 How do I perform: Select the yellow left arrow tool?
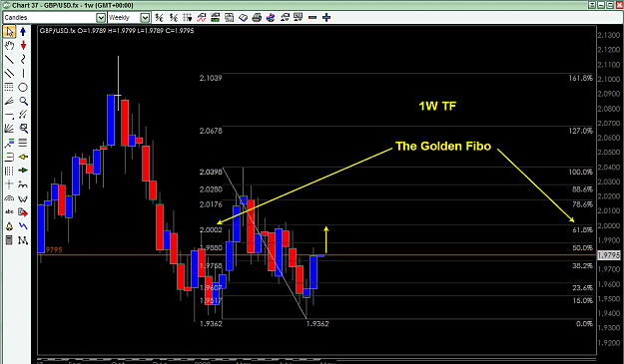(x=23, y=157)
